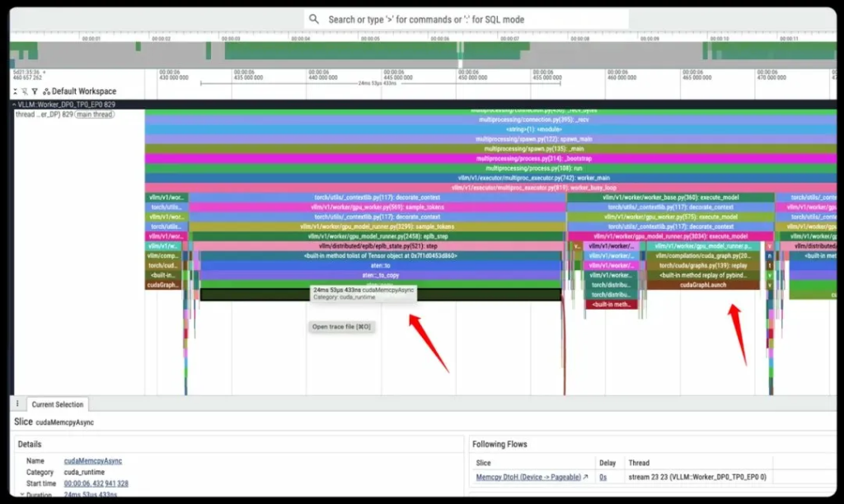Choose Open trace file in the popup
Viewport: 844px width, 504px height.
[341, 326]
